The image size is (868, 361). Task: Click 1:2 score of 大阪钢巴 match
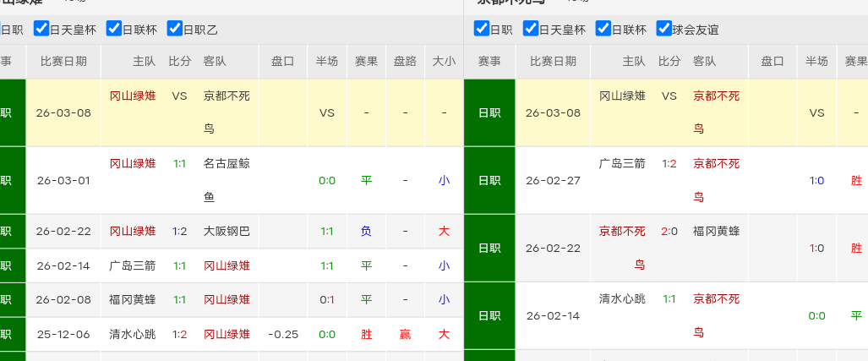[x=179, y=231]
